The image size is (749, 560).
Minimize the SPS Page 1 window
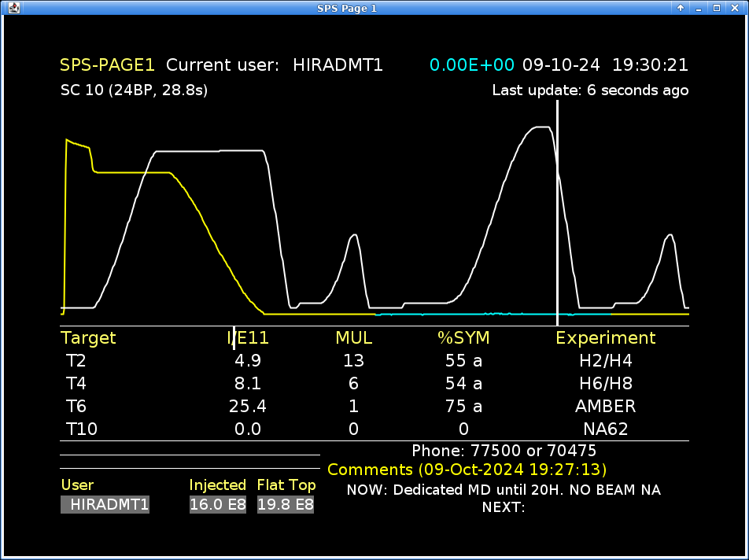point(699,8)
